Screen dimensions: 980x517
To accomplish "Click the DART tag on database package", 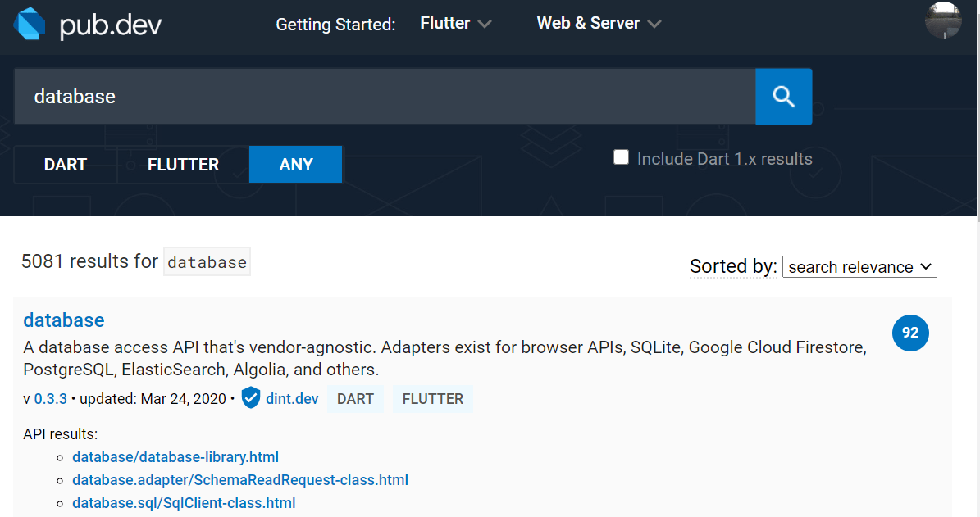I will point(355,399).
